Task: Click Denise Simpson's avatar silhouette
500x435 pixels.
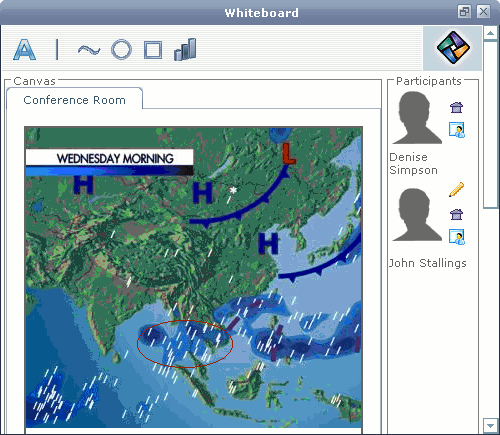Action: pos(417,117)
